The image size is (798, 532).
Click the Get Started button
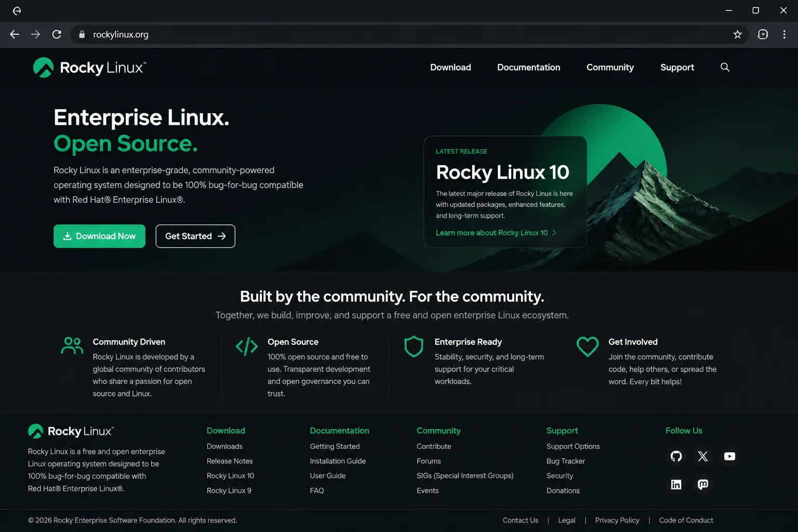(195, 236)
